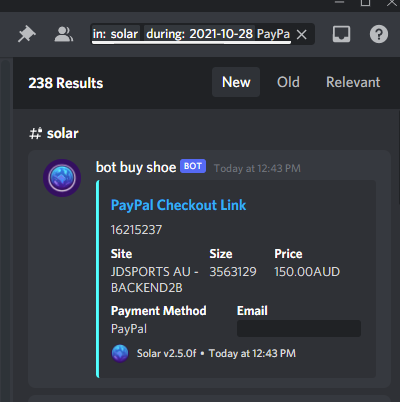Toggle the member list icon
The height and width of the screenshot is (402, 400).
(x=63, y=34)
